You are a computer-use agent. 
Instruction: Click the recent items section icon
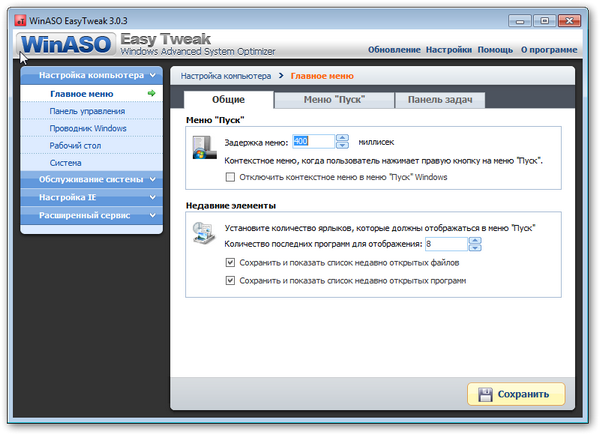(x=203, y=235)
